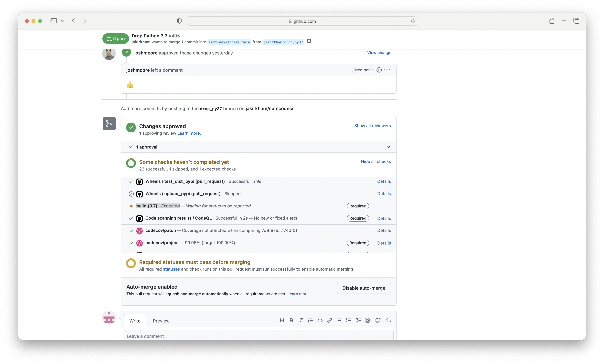Switch to the Preview tab

pyautogui.click(x=161, y=321)
